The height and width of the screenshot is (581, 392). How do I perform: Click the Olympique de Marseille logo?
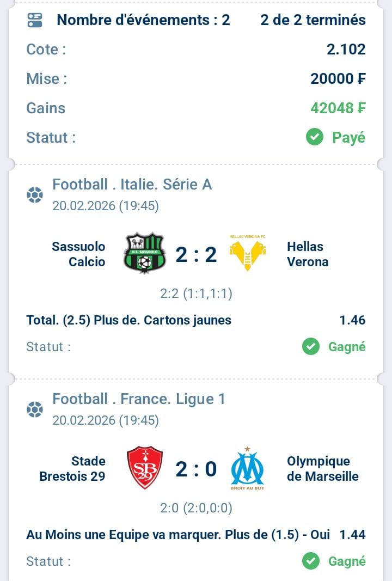coord(247,468)
